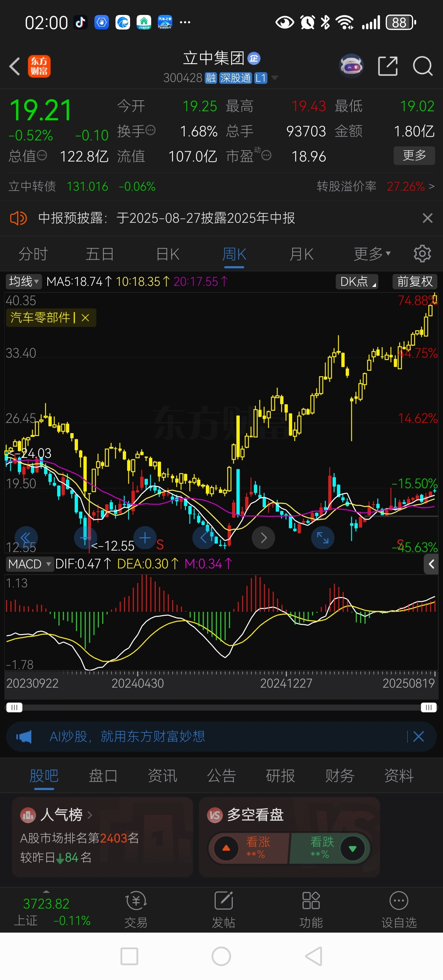The width and height of the screenshot is (443, 980).
Task: Tap the chart range slider track
Action: (x=221, y=707)
